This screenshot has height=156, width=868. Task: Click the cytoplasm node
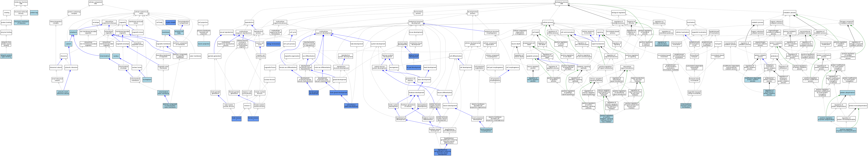(73, 33)
